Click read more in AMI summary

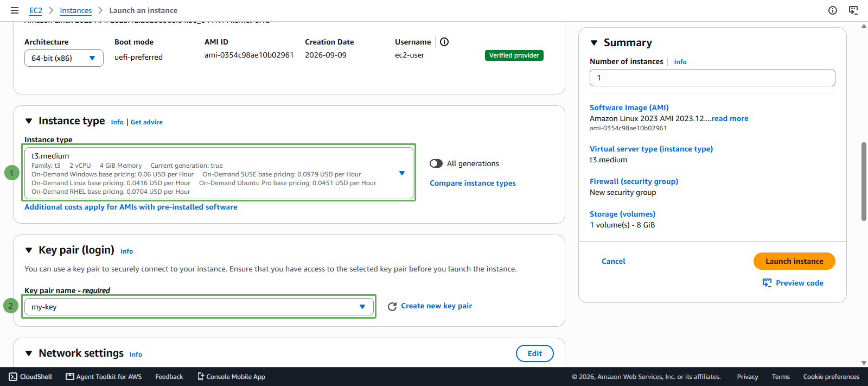coord(730,118)
